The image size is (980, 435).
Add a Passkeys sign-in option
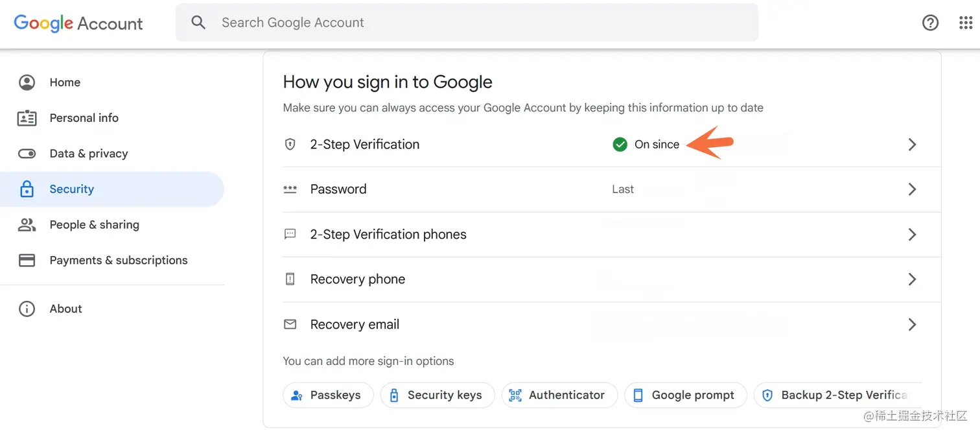pyautogui.click(x=328, y=395)
